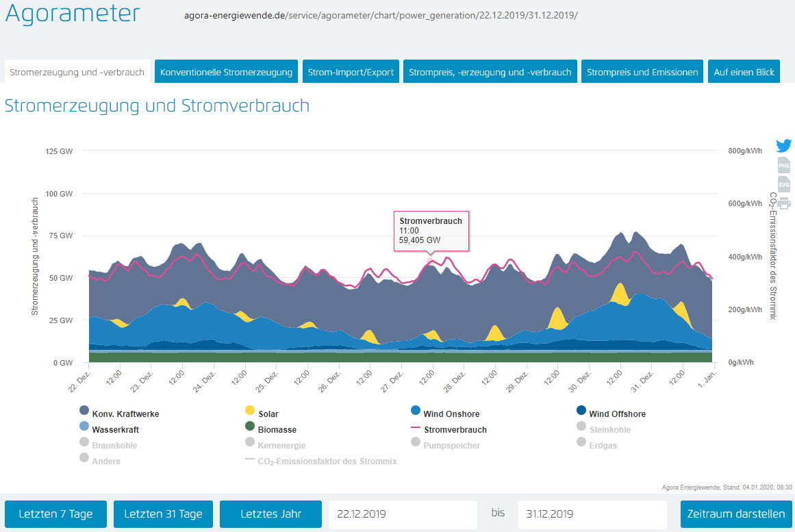Open the Strom-Import/Export tab
The height and width of the screenshot is (532, 795).
click(x=351, y=72)
